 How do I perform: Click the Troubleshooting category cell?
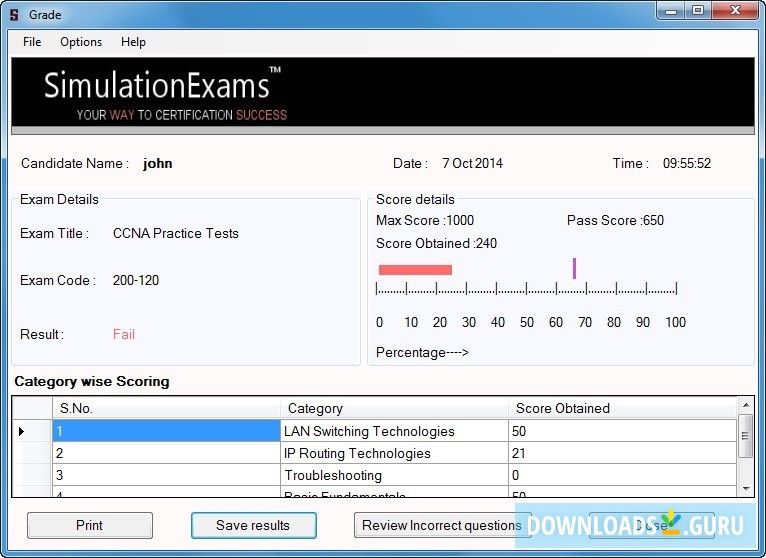point(394,475)
